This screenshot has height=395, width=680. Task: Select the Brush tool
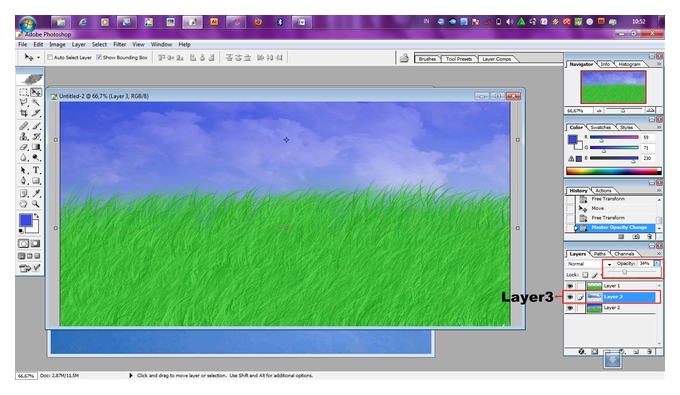[x=36, y=126]
